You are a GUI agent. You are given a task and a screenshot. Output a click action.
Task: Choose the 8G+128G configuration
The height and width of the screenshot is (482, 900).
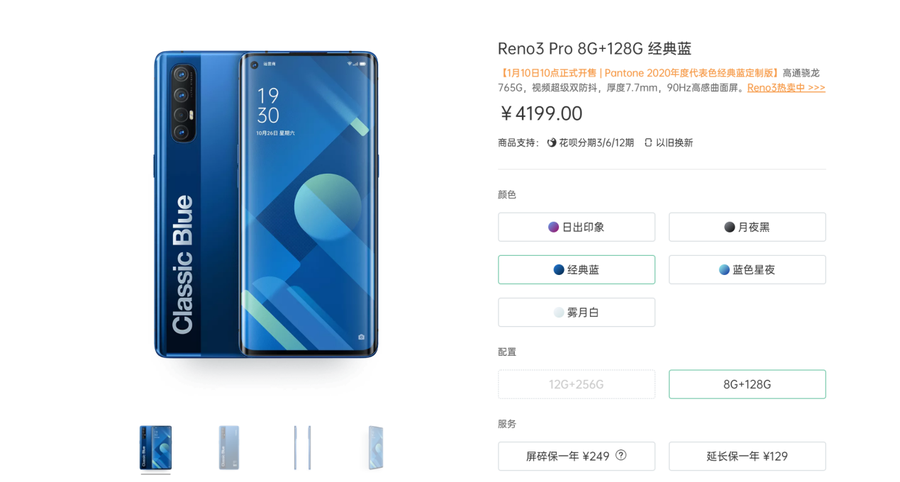(x=747, y=384)
